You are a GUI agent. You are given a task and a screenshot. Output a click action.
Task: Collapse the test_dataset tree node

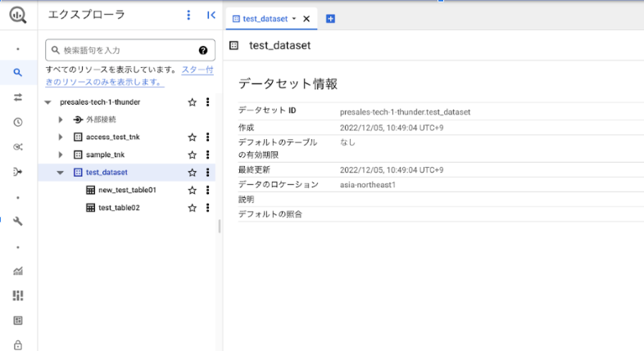pyautogui.click(x=61, y=173)
